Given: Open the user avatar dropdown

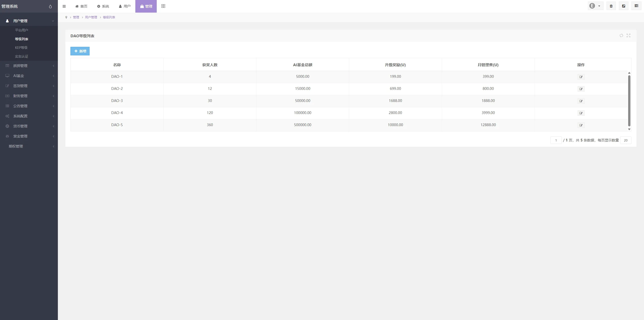Looking at the screenshot, I should (595, 6).
